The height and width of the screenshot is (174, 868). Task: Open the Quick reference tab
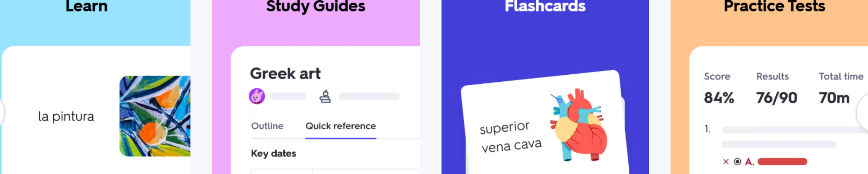tap(340, 126)
